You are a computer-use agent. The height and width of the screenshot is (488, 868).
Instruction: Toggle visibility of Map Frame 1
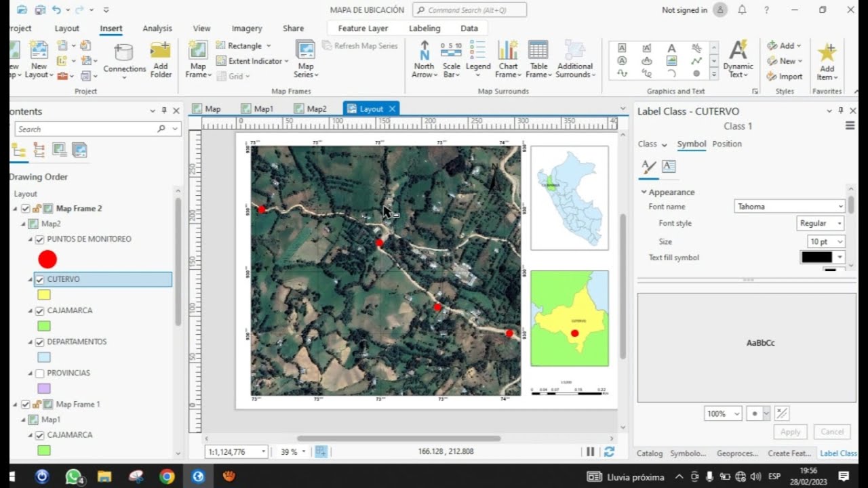[x=26, y=405]
